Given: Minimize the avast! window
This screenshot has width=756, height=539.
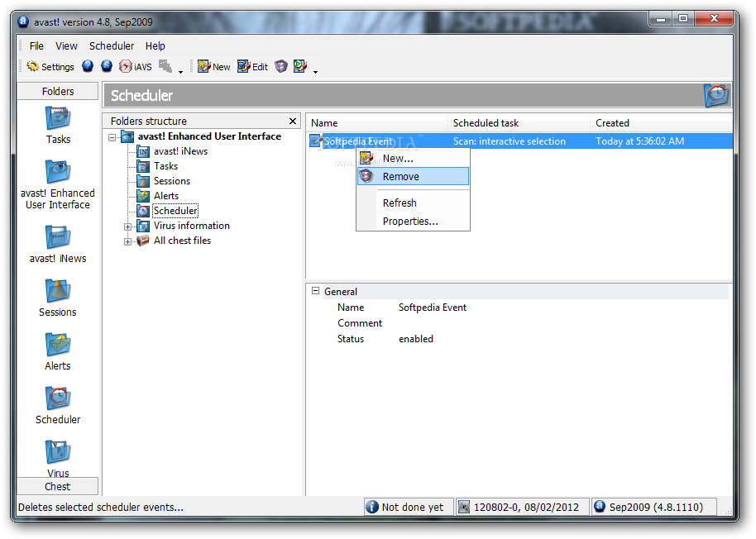Looking at the screenshot, I should [661, 19].
